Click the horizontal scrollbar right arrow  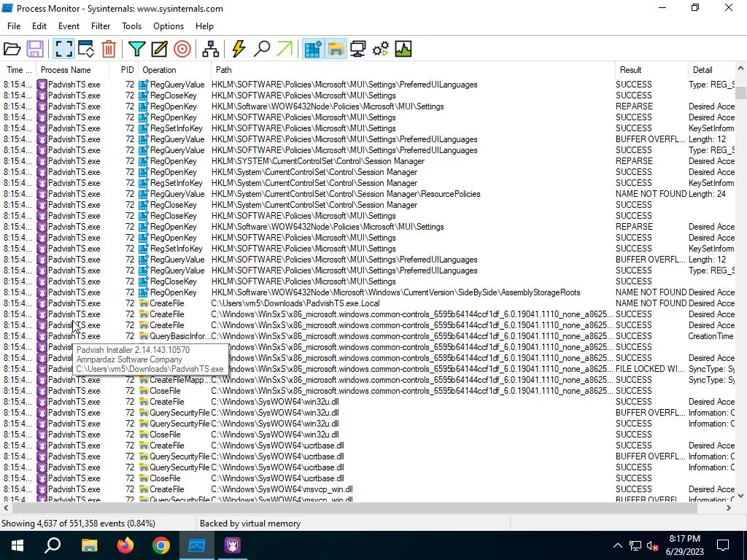tap(729, 507)
